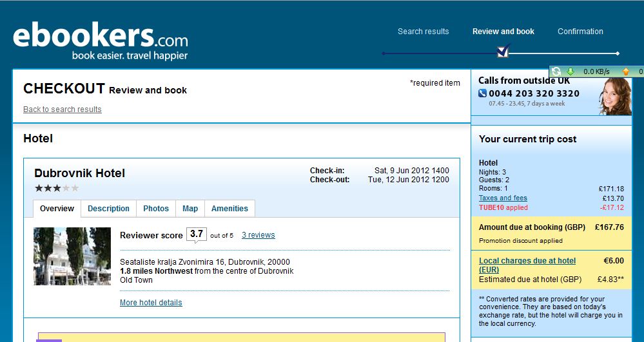Viewport: 644px width, 342px height.
Task: View the Amenities tab
Action: tap(229, 209)
